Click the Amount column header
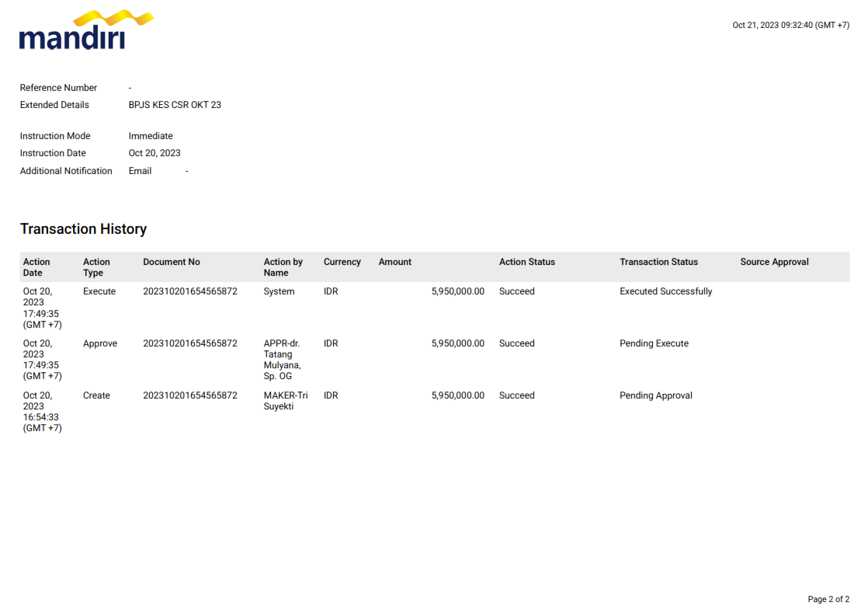The image size is (868, 613). (x=394, y=263)
